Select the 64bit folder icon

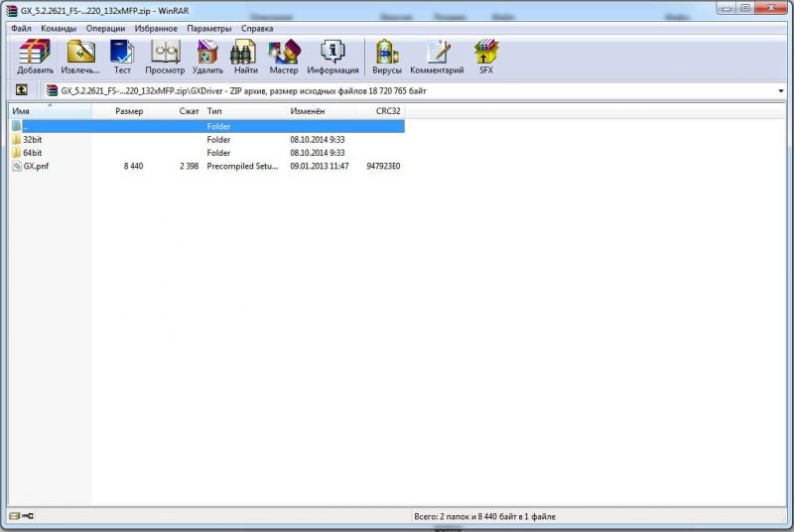click(x=16, y=153)
